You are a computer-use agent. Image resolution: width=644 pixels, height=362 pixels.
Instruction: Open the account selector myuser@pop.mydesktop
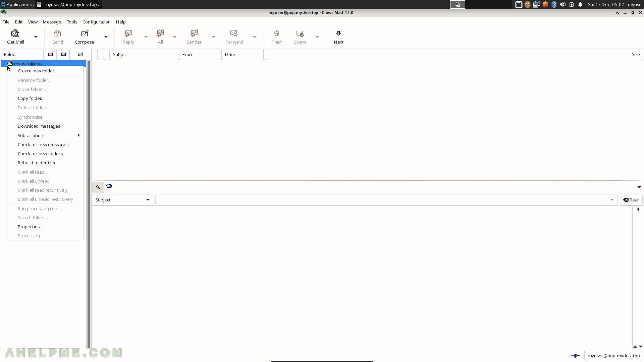pos(613,356)
